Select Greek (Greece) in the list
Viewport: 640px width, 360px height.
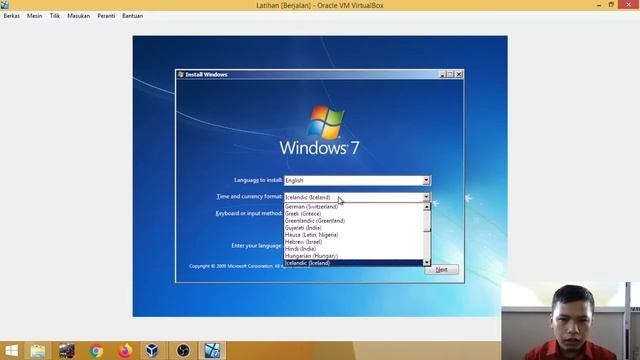point(353,213)
